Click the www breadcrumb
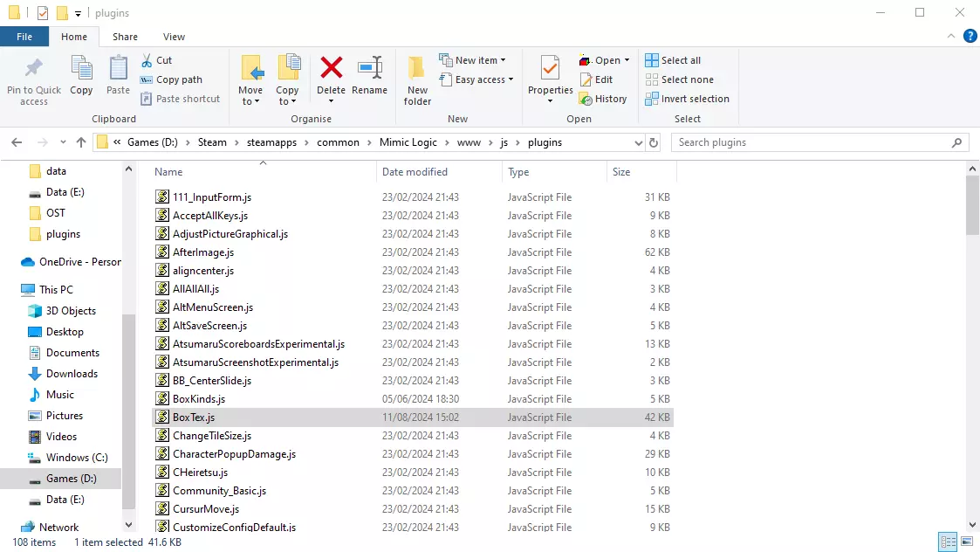The image size is (980, 552). tap(469, 142)
